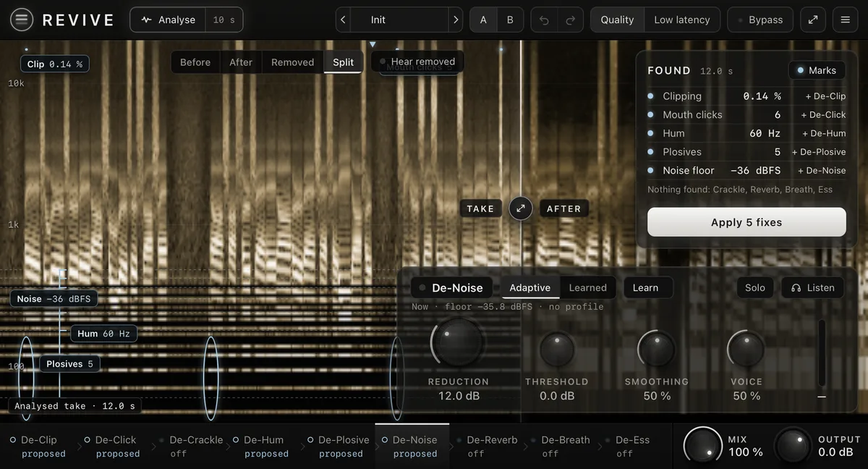Add De-Hum for the Hum finding
The image size is (868, 469).
[x=824, y=133]
